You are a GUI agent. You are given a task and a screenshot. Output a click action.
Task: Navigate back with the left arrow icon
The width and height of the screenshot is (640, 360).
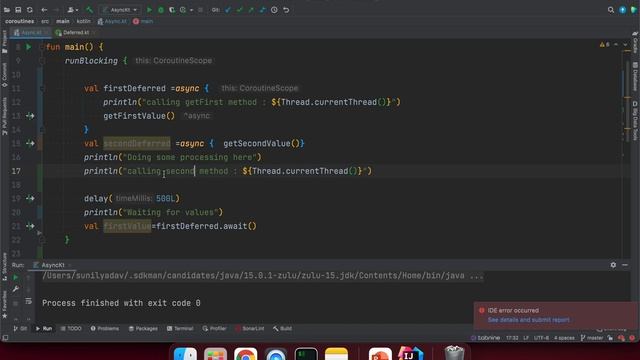(44, 10)
